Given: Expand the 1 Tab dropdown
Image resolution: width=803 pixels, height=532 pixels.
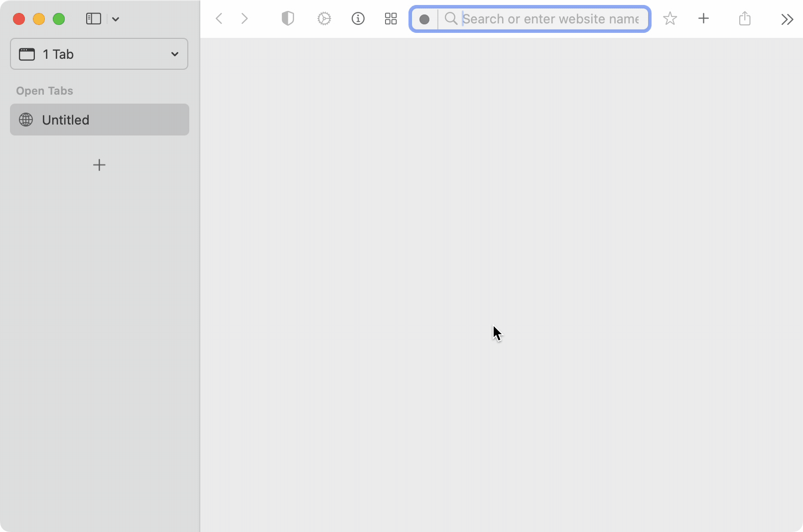Looking at the screenshot, I should 174,54.
